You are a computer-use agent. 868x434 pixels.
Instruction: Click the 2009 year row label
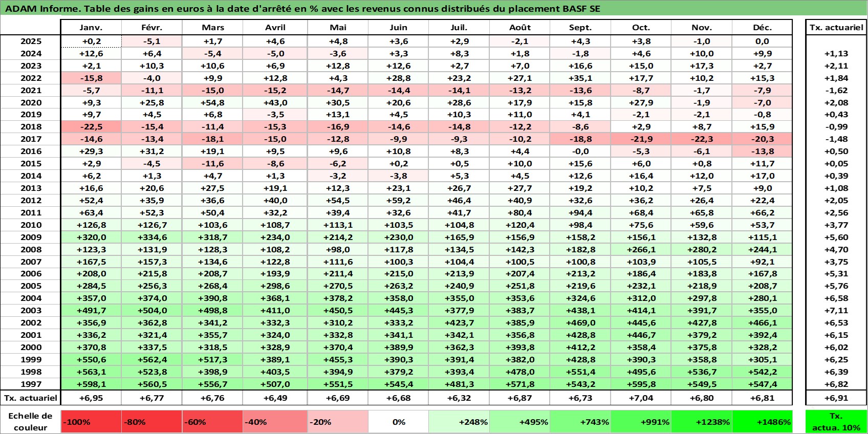31,237
